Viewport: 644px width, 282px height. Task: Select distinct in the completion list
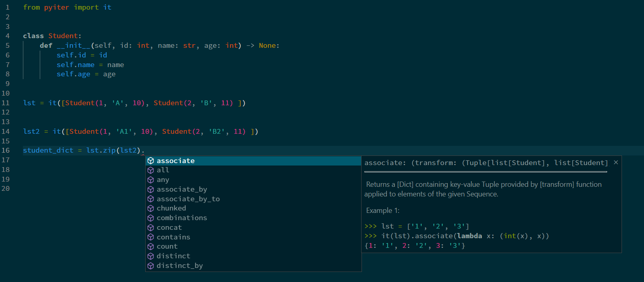173,256
